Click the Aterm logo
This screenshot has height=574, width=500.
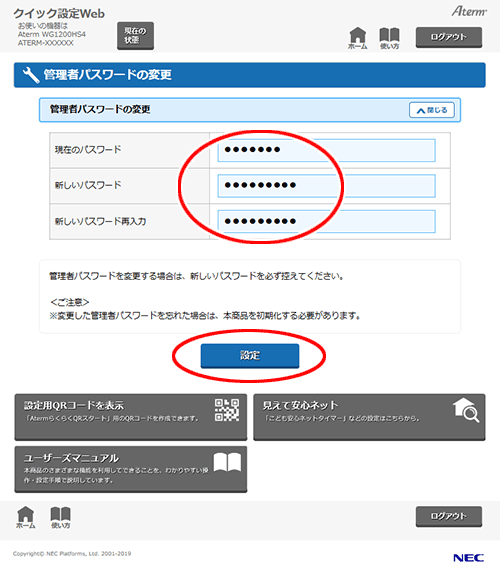(x=469, y=11)
